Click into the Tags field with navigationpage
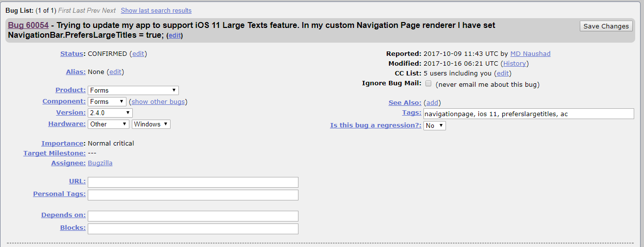This screenshot has height=247, width=644. pyautogui.click(x=529, y=114)
